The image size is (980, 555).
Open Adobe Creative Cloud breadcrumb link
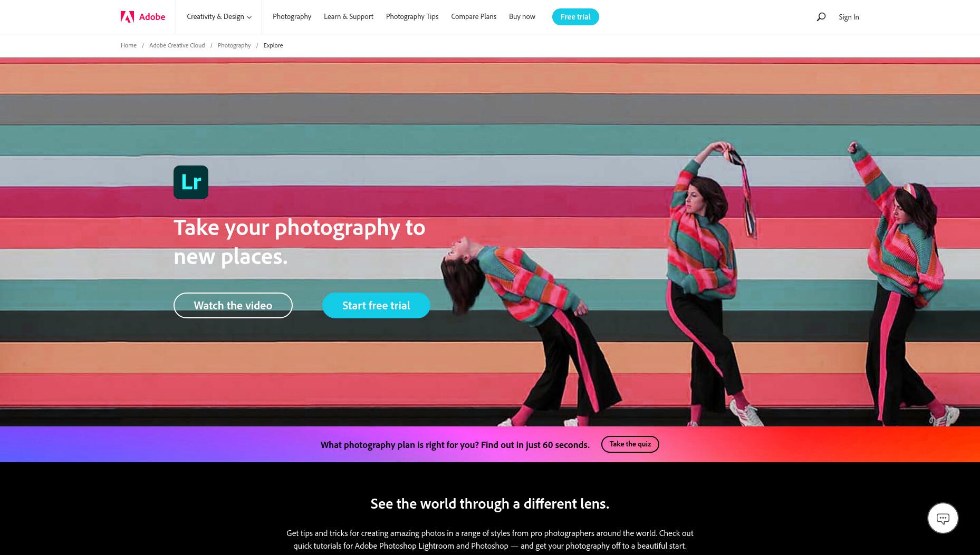tap(177, 45)
